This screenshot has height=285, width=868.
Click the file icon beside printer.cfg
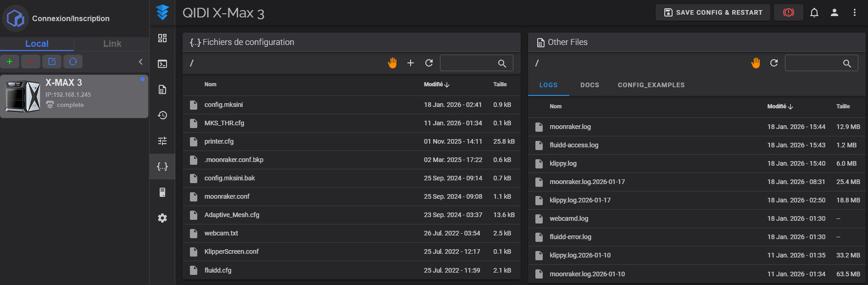[x=194, y=141]
